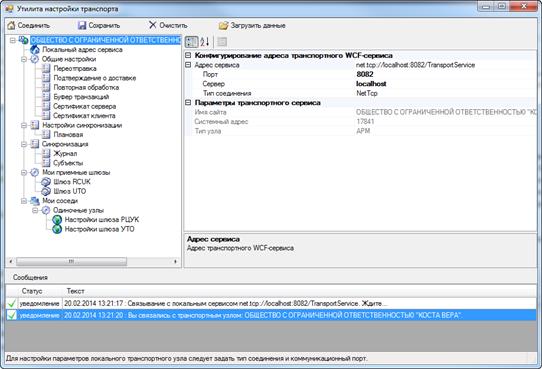Click the root node network icon
This screenshot has width=542, height=369.
(x=24, y=40)
